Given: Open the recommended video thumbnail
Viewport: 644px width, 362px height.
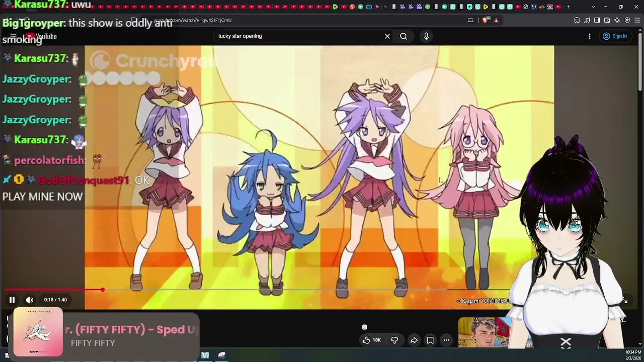Looking at the screenshot, I should click(x=493, y=332).
